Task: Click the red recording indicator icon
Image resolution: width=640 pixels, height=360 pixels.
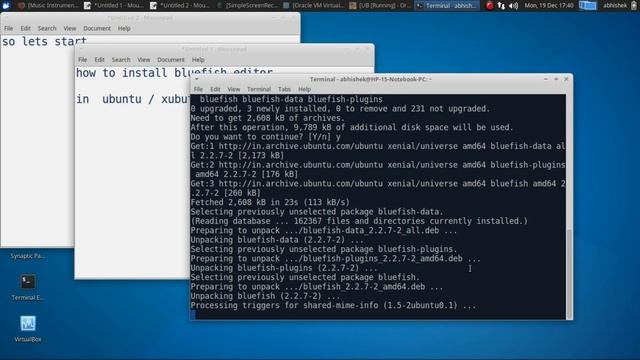Action: [489, 5]
